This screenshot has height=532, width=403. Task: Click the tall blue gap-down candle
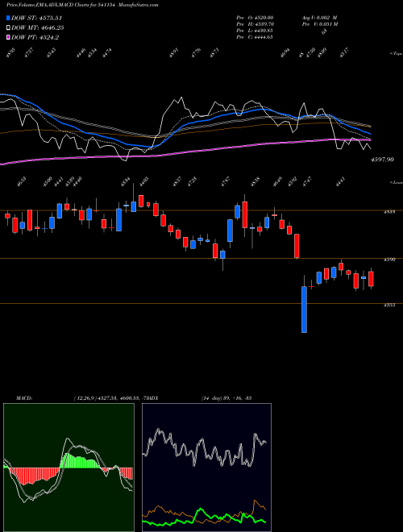[305, 310]
